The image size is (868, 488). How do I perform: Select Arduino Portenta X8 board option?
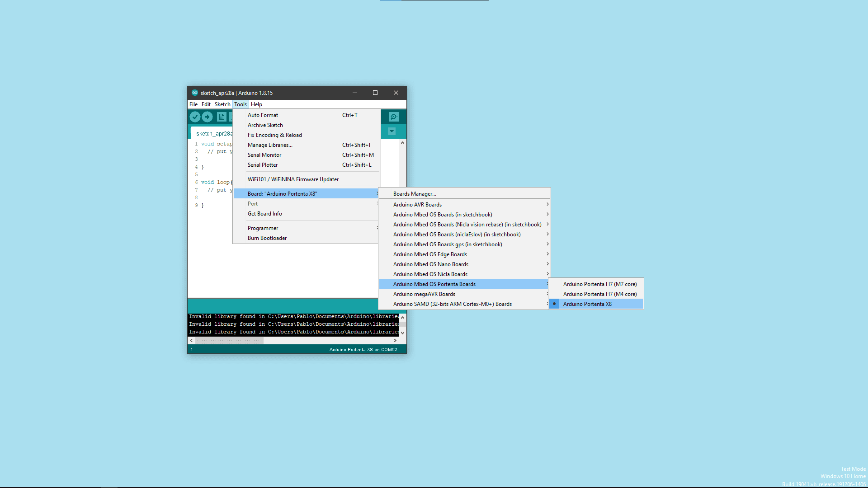pyautogui.click(x=587, y=304)
